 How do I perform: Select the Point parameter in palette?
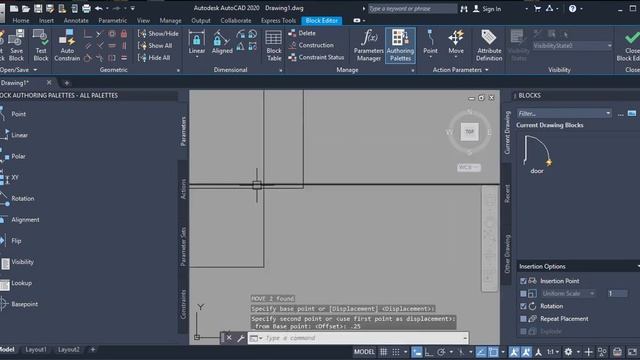[x=13, y=114]
